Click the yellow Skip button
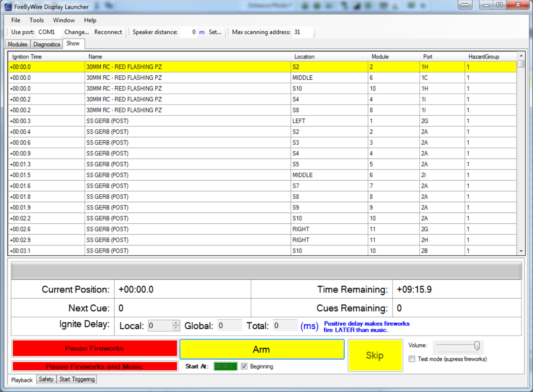Image resolution: width=533 pixels, height=392 pixels. (375, 355)
